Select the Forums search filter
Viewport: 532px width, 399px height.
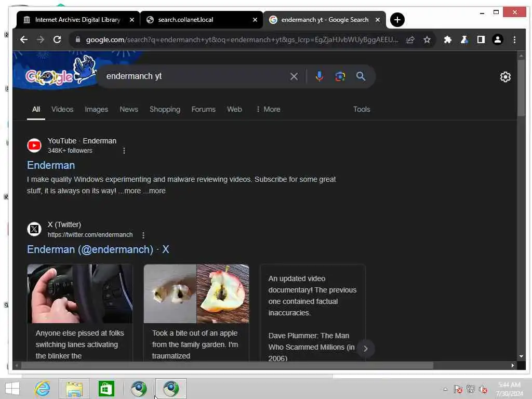[203, 109]
